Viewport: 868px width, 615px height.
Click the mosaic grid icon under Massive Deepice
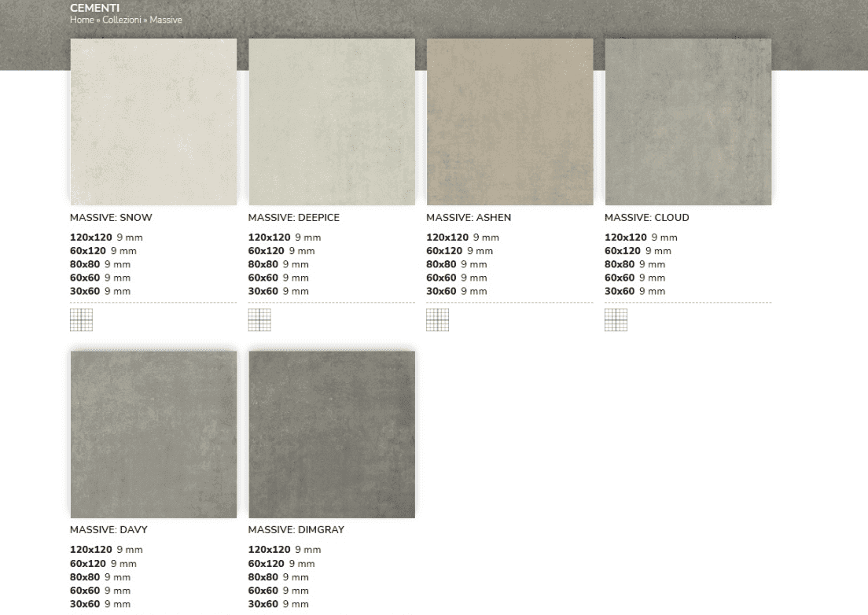tap(259, 319)
